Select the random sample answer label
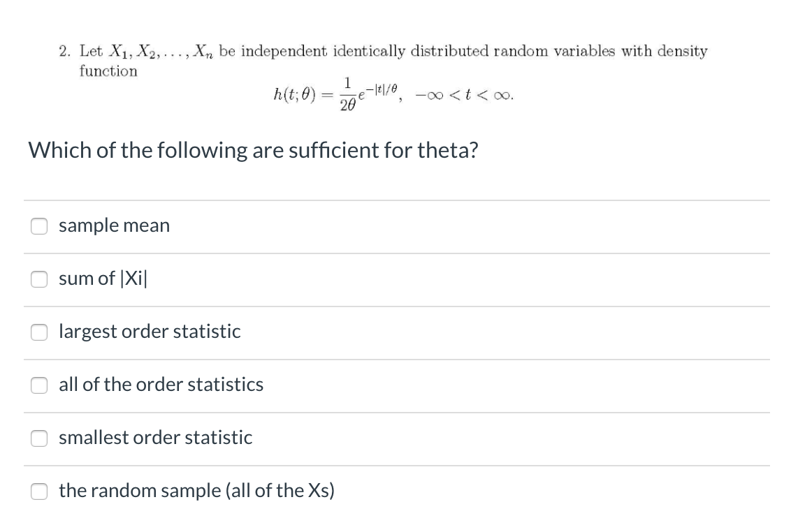 196,491
